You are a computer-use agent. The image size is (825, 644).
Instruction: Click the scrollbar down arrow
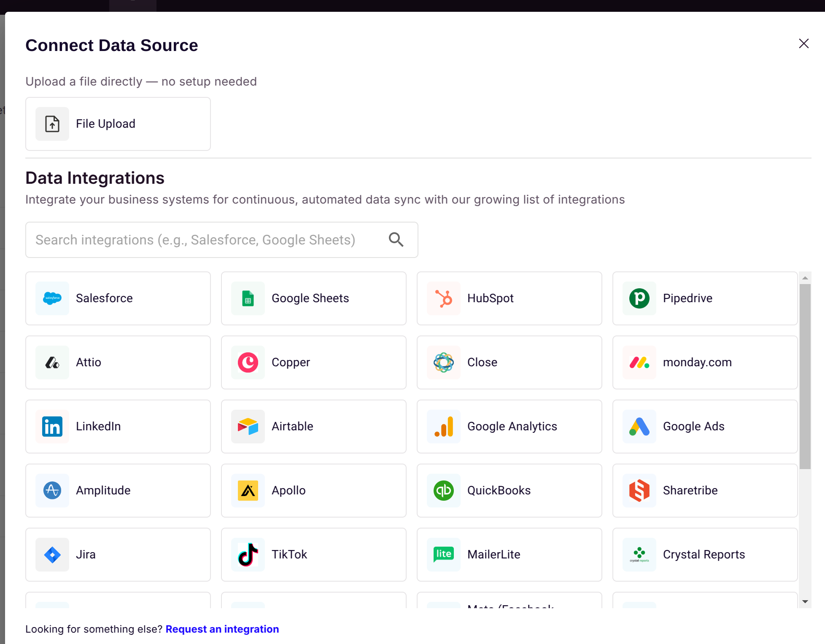(805, 602)
